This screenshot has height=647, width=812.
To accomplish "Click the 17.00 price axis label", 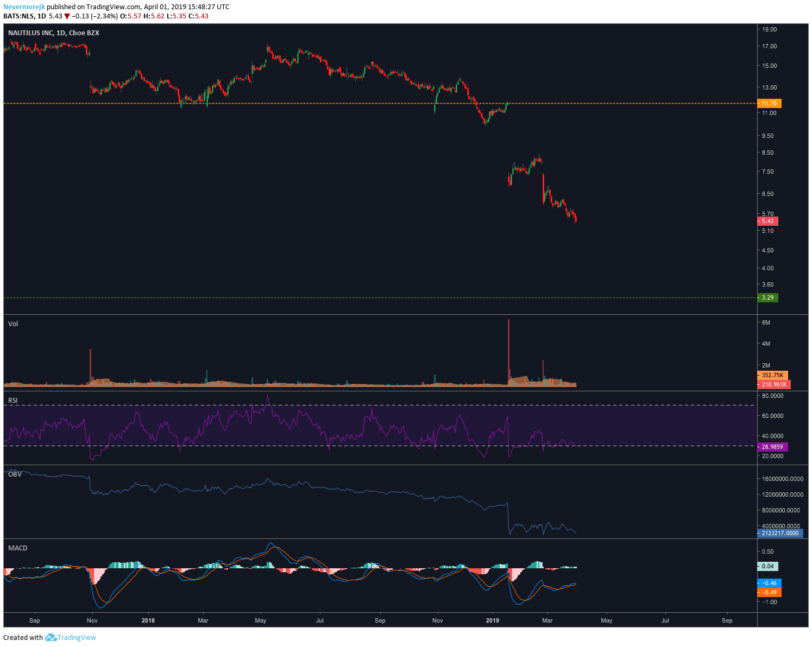I will (x=770, y=46).
